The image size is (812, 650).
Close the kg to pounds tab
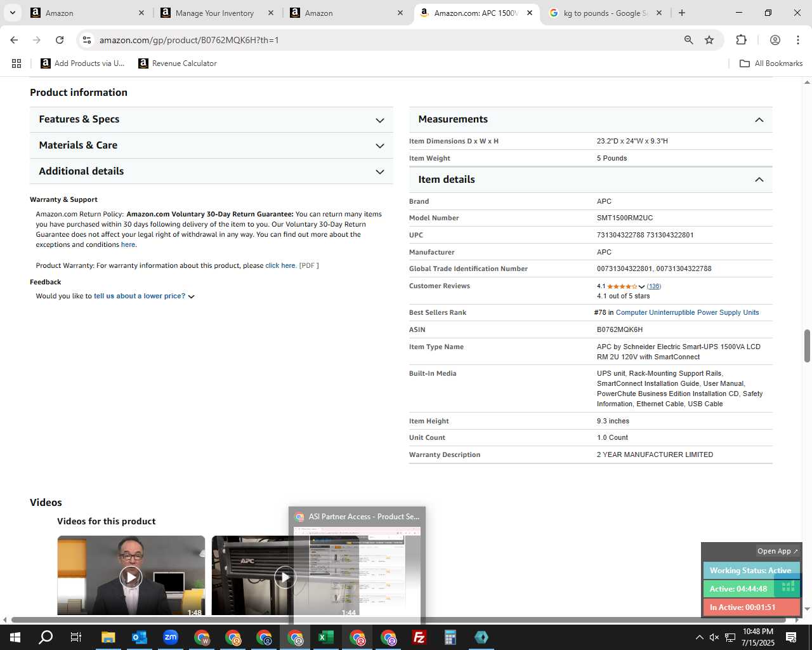point(659,13)
